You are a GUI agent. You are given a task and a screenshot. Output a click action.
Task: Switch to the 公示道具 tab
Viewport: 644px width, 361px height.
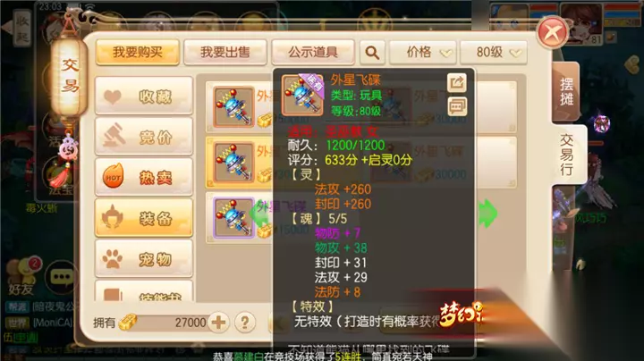(x=313, y=52)
